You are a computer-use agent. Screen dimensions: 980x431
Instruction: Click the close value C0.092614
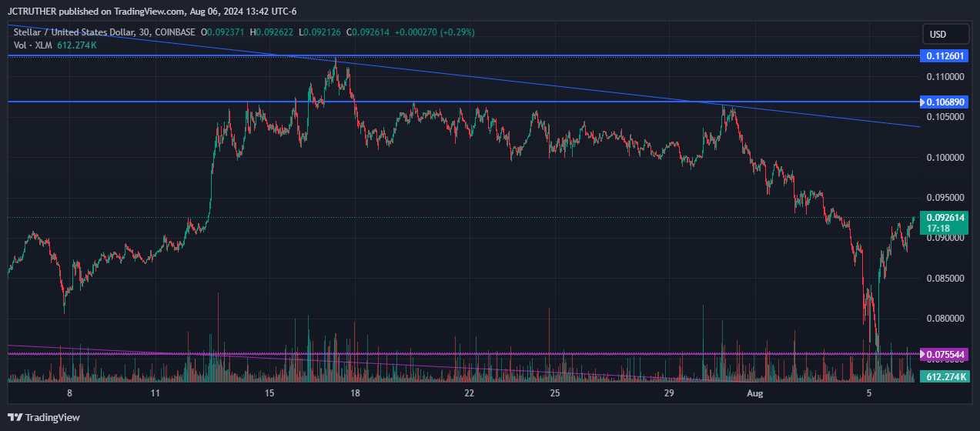tap(370, 32)
